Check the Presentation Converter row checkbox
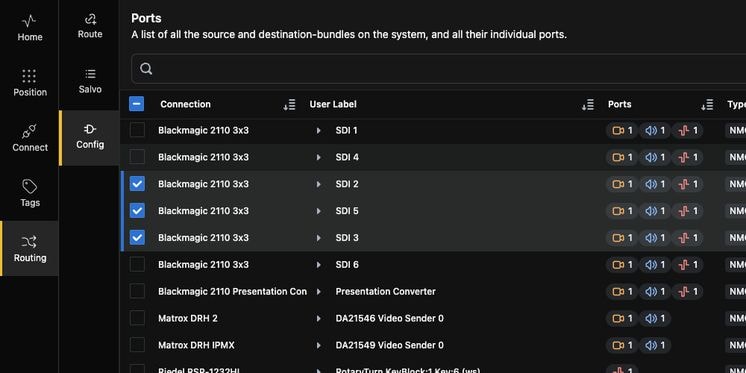 pos(137,291)
